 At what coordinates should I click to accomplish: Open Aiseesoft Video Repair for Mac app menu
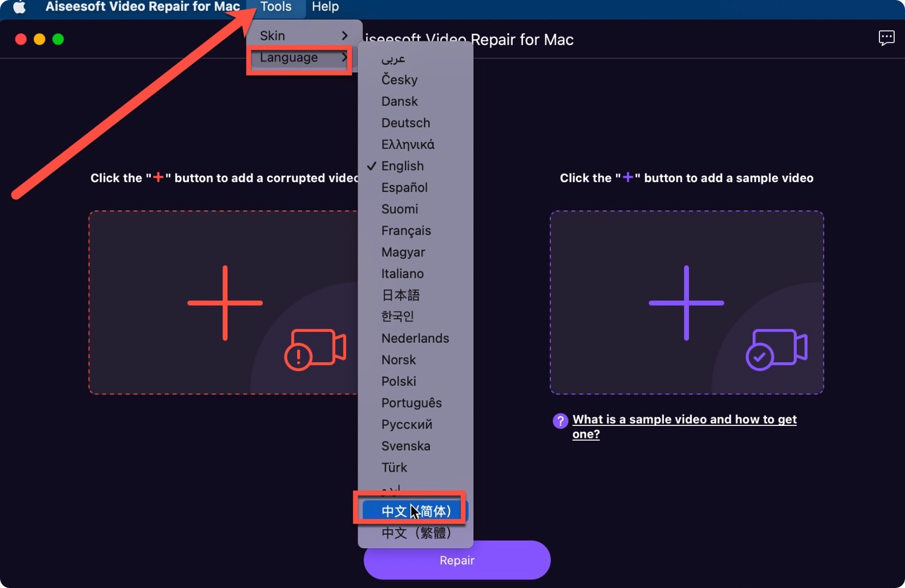[143, 7]
